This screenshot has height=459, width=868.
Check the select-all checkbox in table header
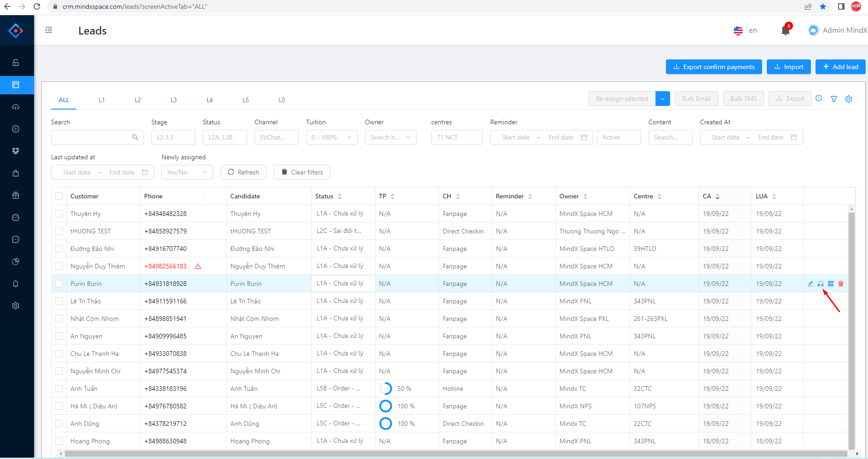(59, 196)
